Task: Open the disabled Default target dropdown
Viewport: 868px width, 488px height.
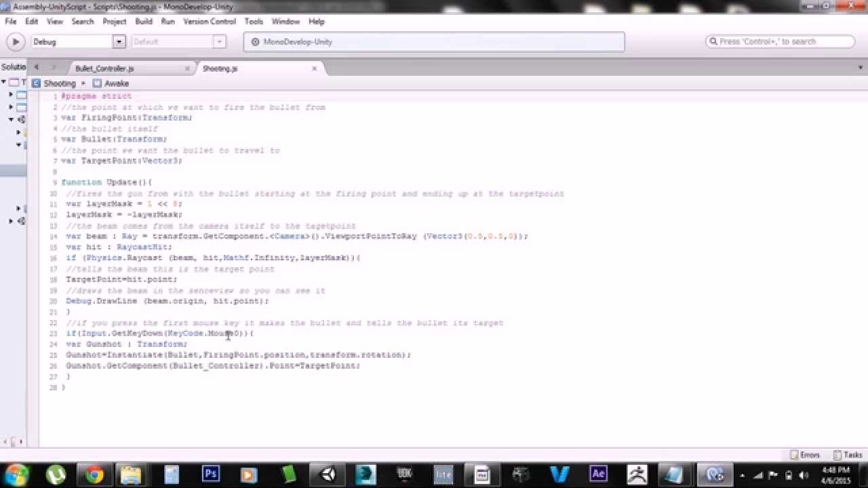Action: click(178, 42)
